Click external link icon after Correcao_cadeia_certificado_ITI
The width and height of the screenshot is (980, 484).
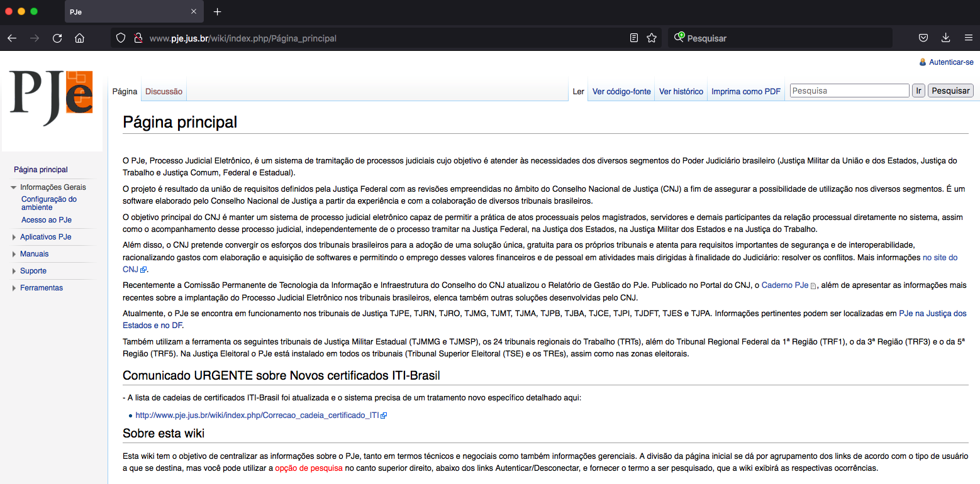(x=384, y=415)
